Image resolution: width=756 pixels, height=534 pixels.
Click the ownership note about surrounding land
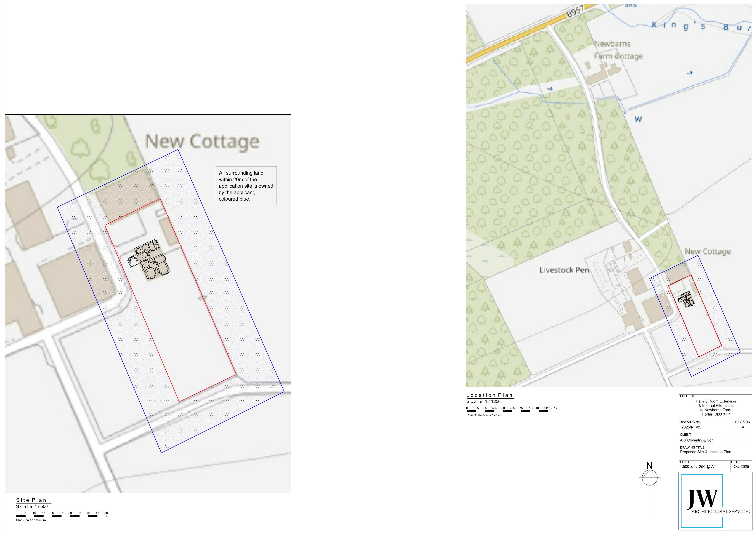coord(246,186)
